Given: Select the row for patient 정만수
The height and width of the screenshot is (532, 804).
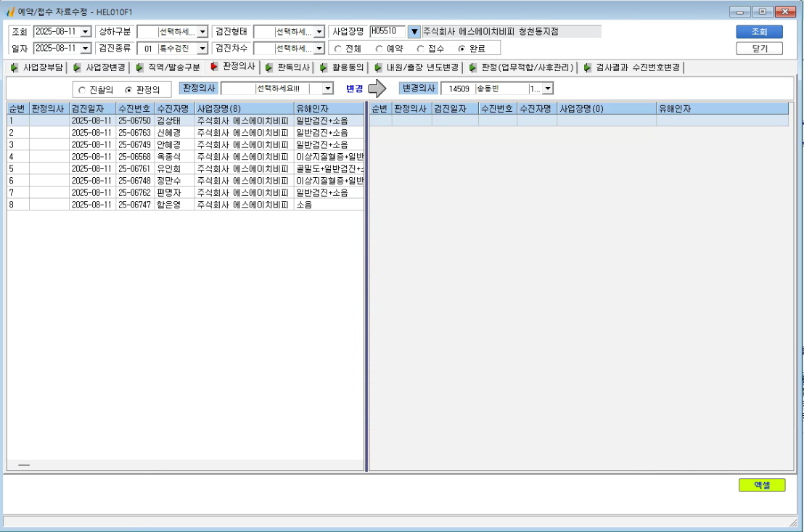Looking at the screenshot, I should point(185,181).
